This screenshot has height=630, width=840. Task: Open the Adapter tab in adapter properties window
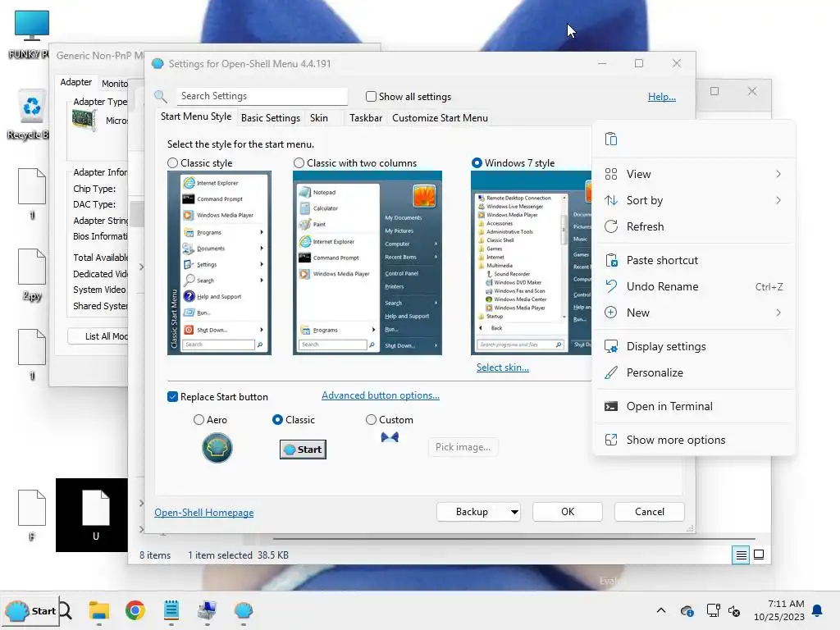click(76, 82)
